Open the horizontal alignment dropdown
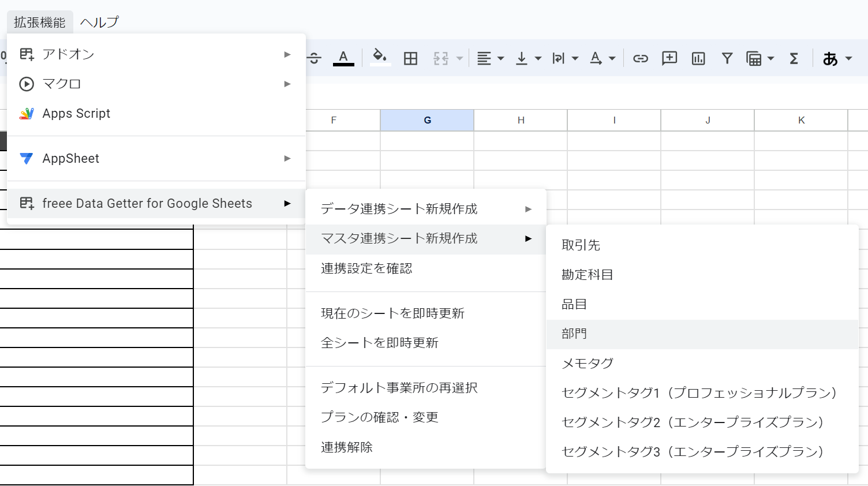The image size is (868, 486). [500, 58]
